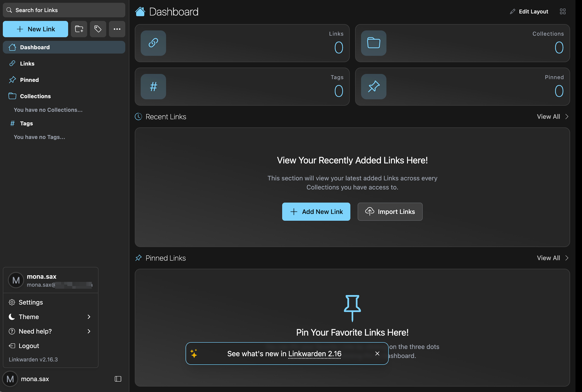Follow the Linkwarden 2.16 link

315,354
